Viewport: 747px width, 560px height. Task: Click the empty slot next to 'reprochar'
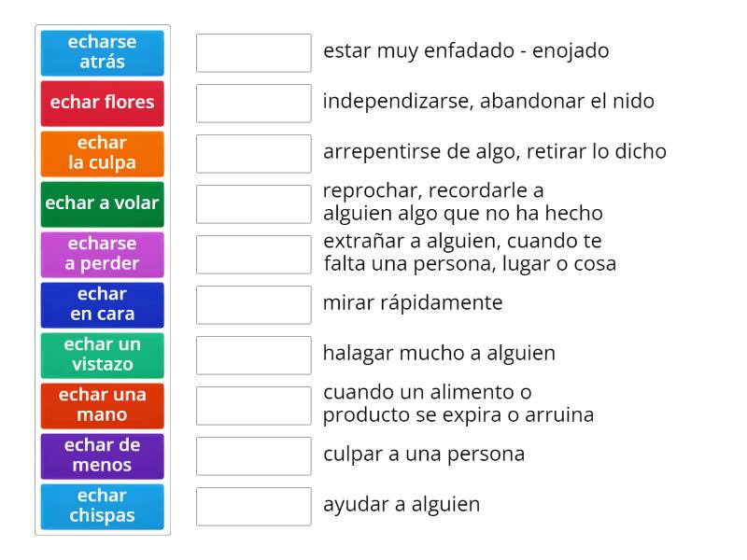pos(254,204)
